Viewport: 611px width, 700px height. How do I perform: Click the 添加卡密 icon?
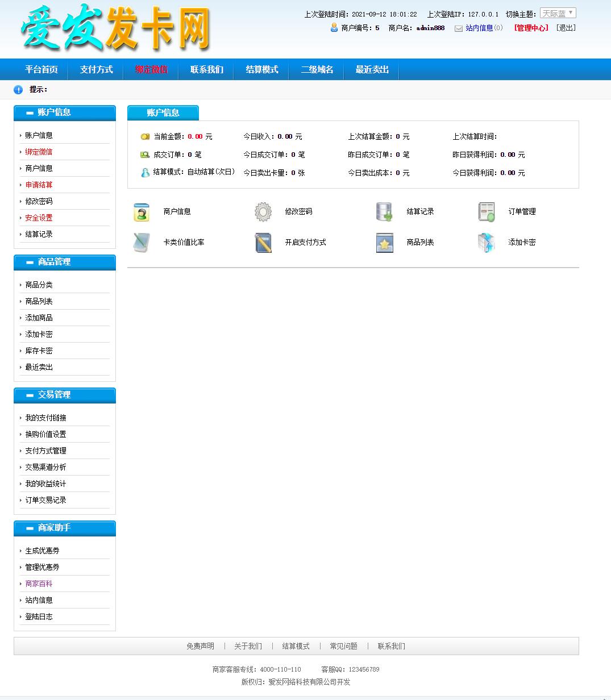point(486,243)
